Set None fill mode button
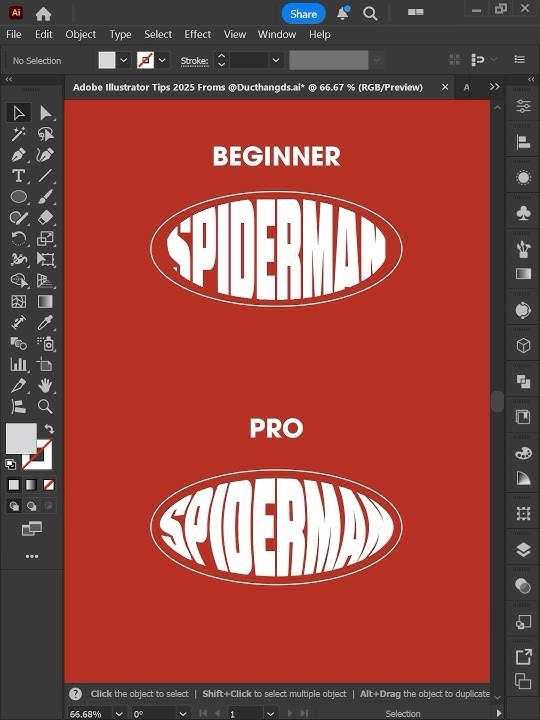The width and height of the screenshot is (540, 720). click(x=48, y=485)
